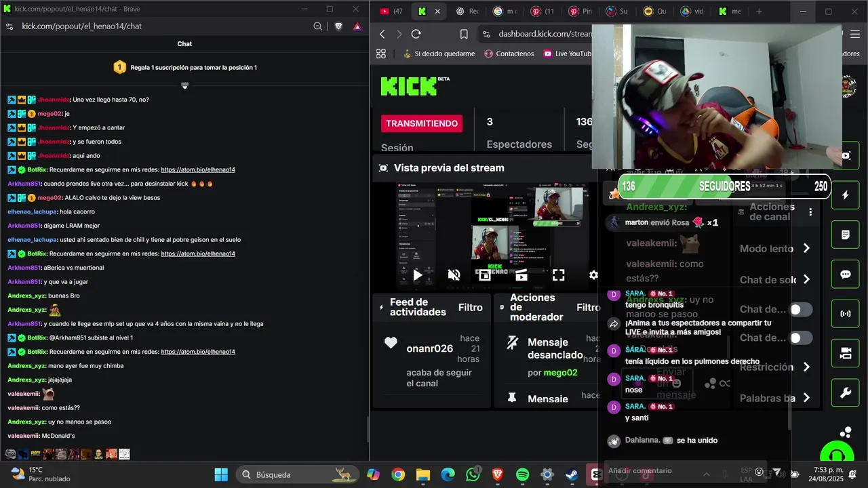
Task: Open Brave Rewards triangle icon in popout window
Action: pyautogui.click(x=357, y=26)
